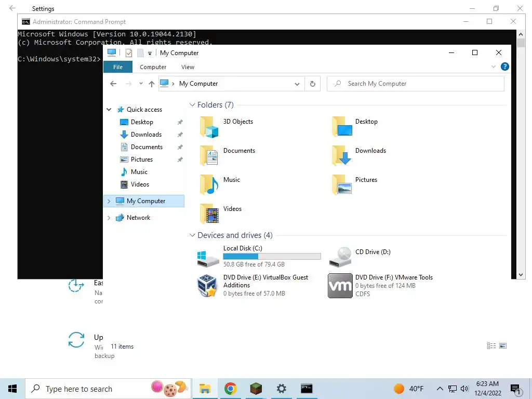Image resolution: width=532 pixels, height=399 pixels.
Task: Open the address bar history dropdown
Action: [x=297, y=84]
